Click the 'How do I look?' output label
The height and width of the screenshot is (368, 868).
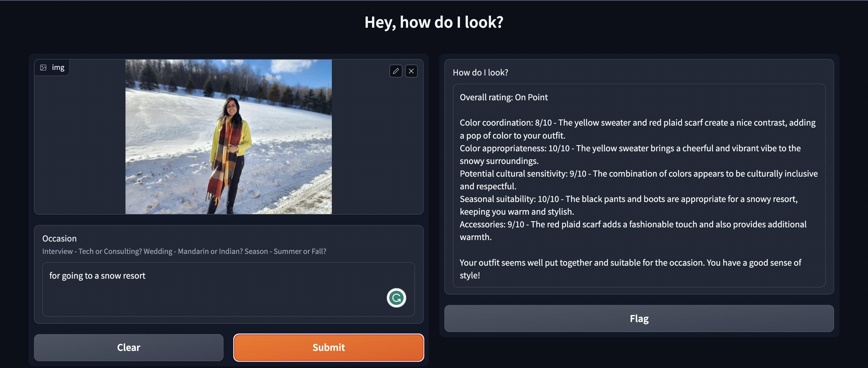tap(480, 72)
